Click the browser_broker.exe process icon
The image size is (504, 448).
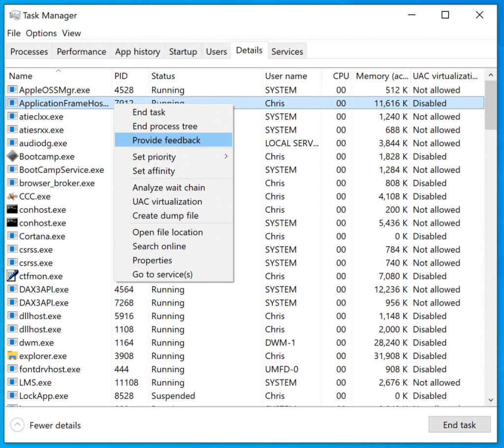click(12, 183)
